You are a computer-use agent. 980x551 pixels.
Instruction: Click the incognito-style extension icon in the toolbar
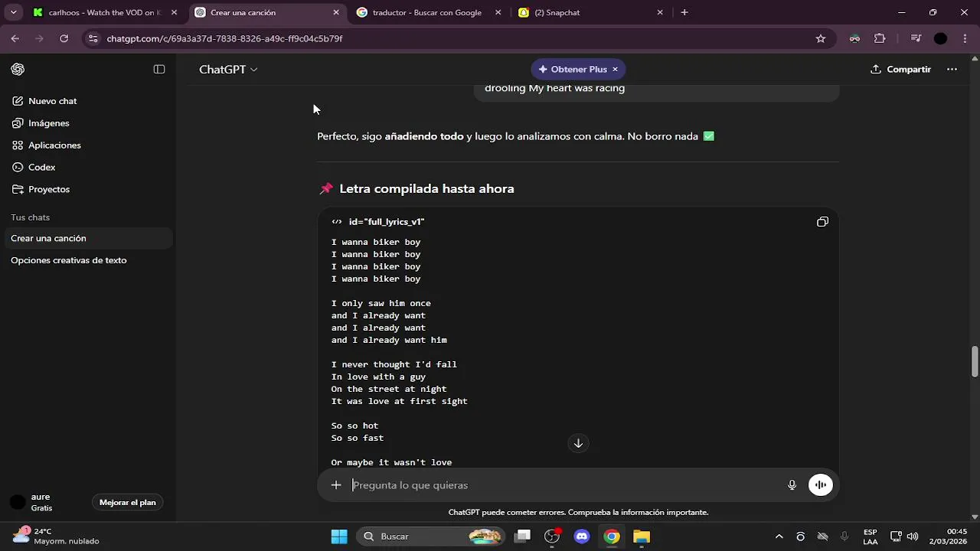click(x=854, y=38)
